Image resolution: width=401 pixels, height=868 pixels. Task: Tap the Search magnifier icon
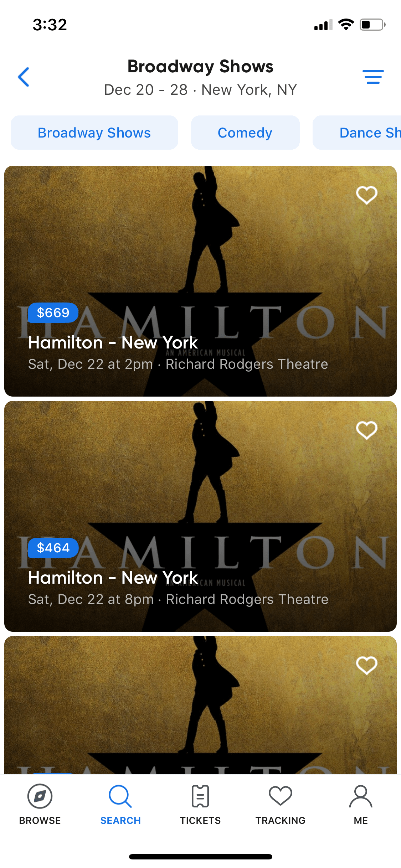tap(120, 796)
